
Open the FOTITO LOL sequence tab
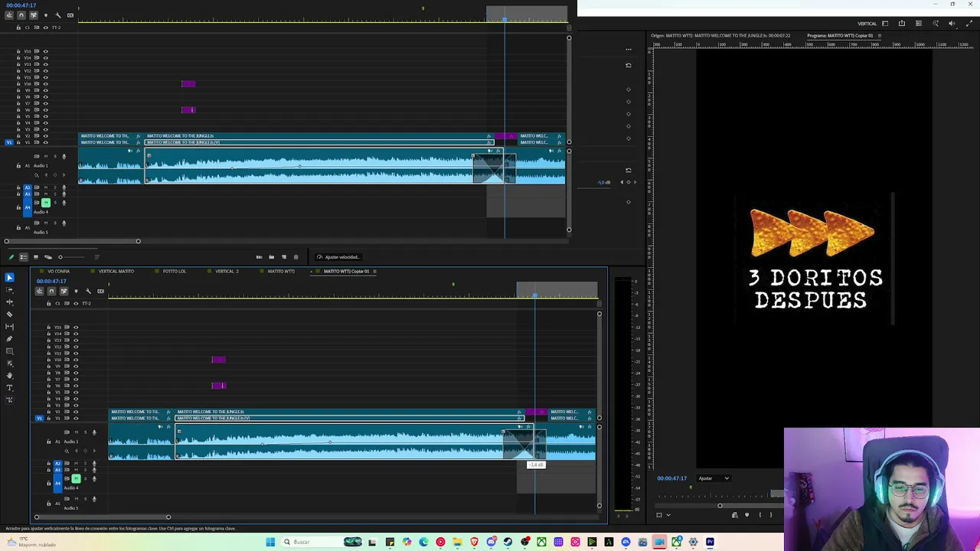click(175, 271)
